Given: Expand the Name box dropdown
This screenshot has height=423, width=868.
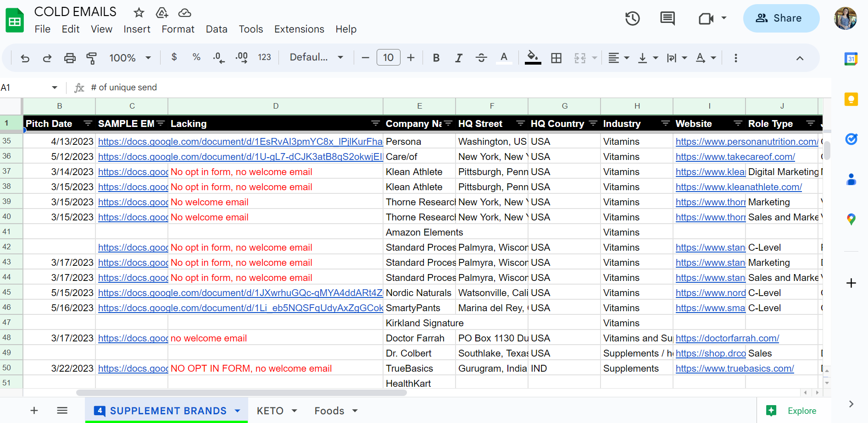Looking at the screenshot, I should (x=55, y=88).
